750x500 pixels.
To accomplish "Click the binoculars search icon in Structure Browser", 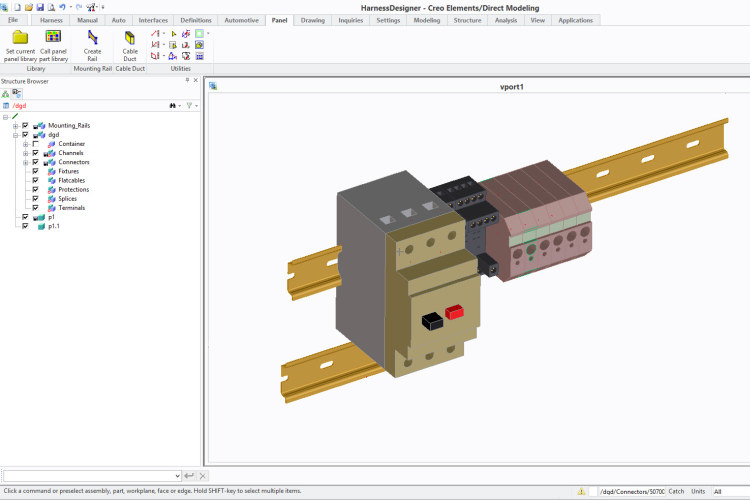I will (172, 105).
